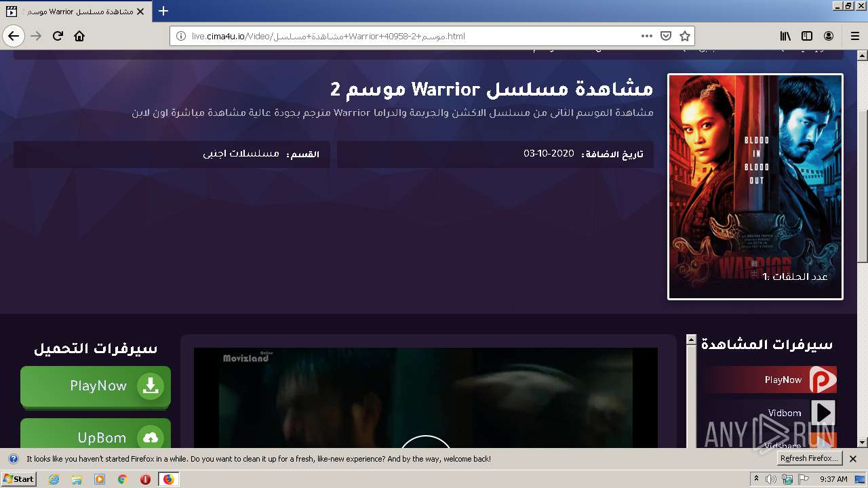Viewport: 868px width, 488px height.
Task: Click the green PlayNow download button
Action: point(96,386)
